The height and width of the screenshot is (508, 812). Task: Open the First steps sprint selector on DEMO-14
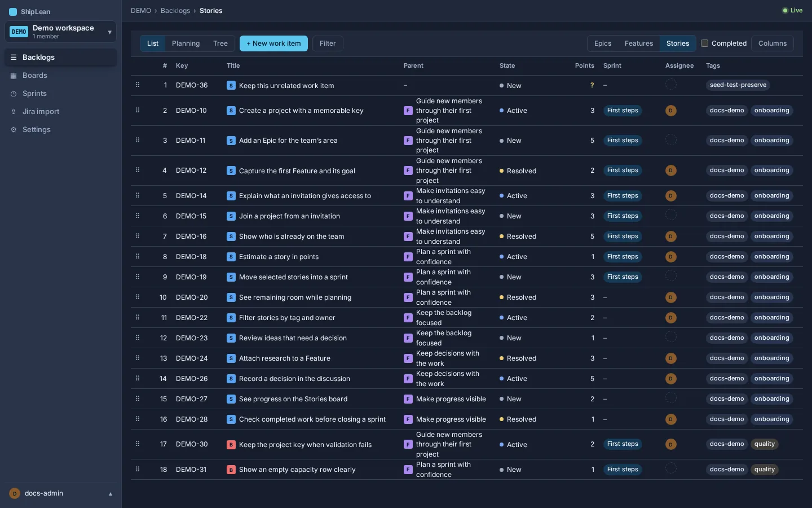click(x=623, y=196)
